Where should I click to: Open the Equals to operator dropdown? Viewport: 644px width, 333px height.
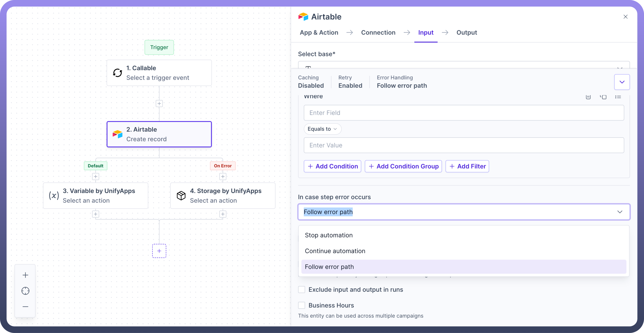tap(322, 129)
